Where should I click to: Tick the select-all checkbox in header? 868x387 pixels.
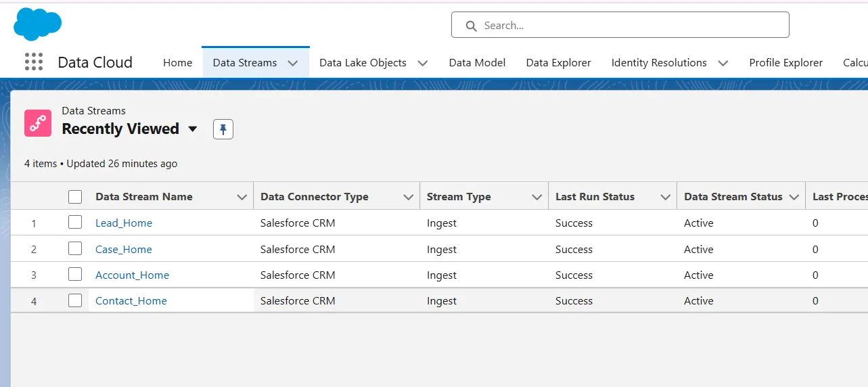[x=75, y=197]
